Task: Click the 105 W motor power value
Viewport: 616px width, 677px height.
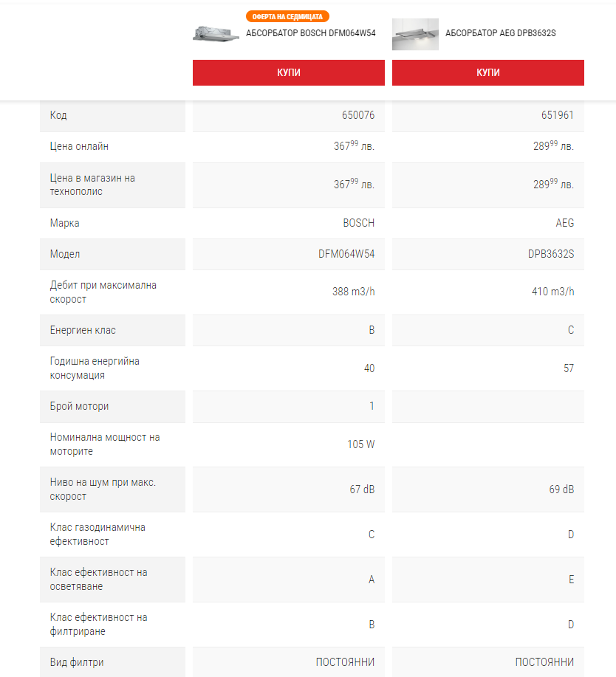Action: 360,444
